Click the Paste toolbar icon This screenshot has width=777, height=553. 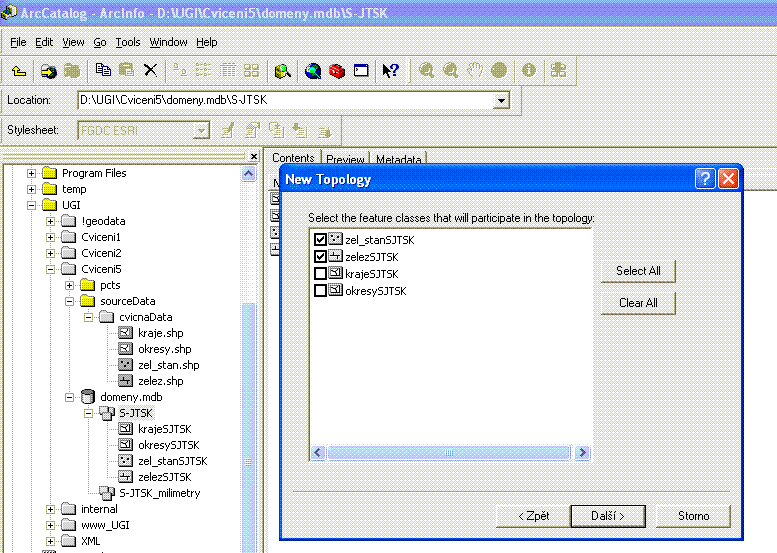click(127, 70)
